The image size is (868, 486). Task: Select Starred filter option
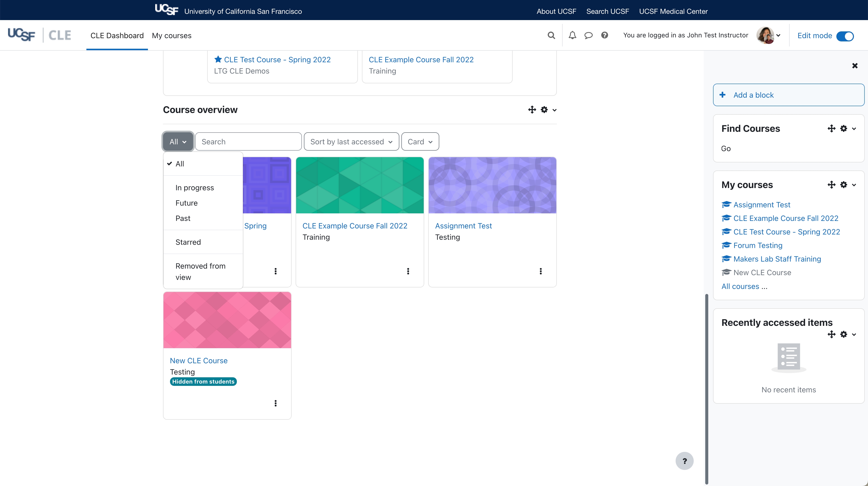coord(203,242)
